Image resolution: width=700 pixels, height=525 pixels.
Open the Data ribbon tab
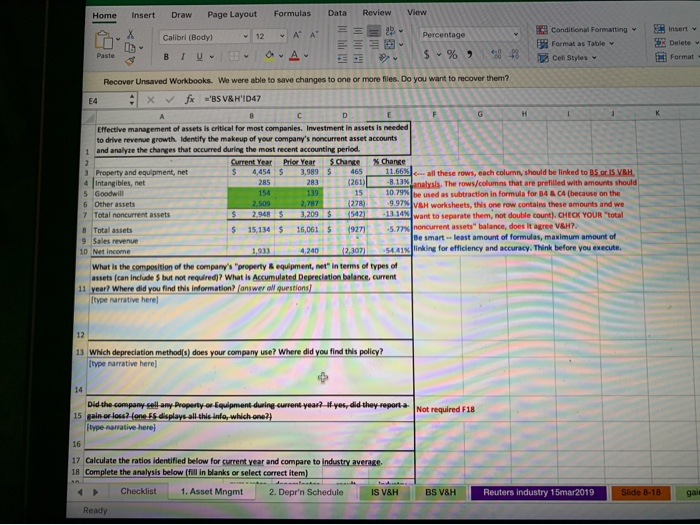pyautogui.click(x=337, y=13)
